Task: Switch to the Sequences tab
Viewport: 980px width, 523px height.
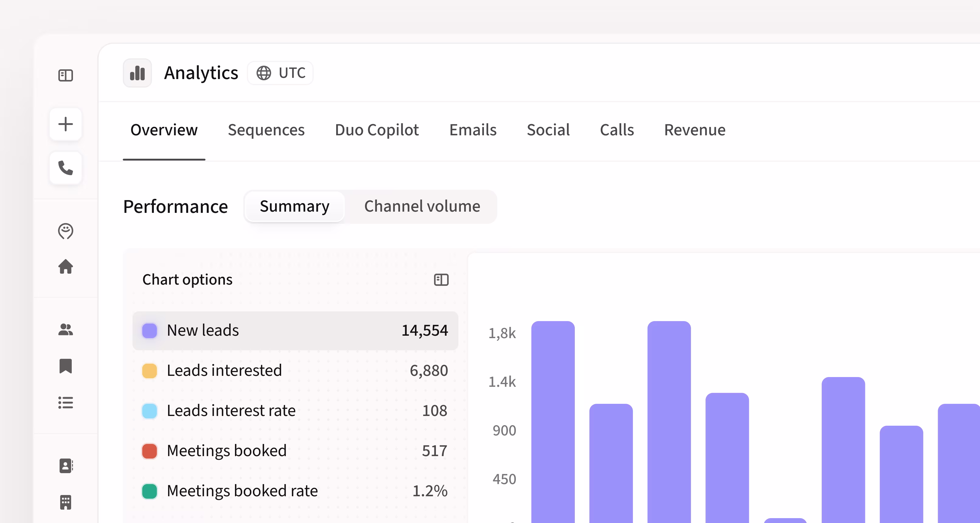Action: tap(266, 130)
